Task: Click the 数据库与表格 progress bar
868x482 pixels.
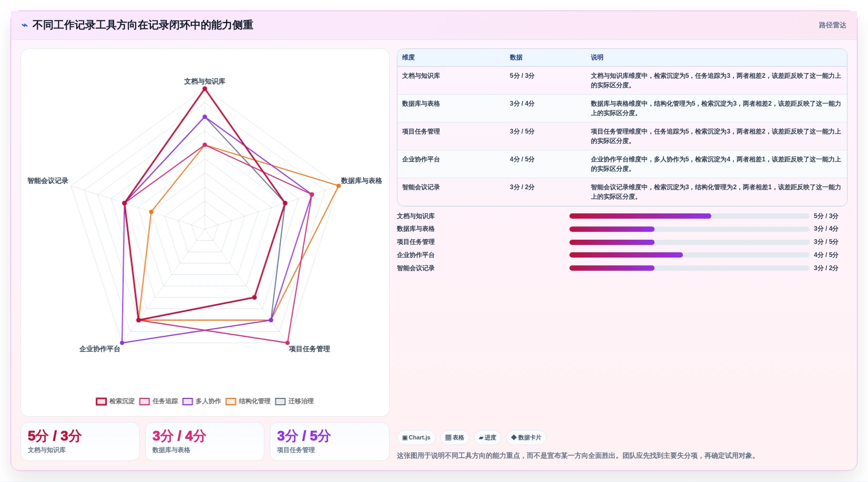Action: coord(689,229)
